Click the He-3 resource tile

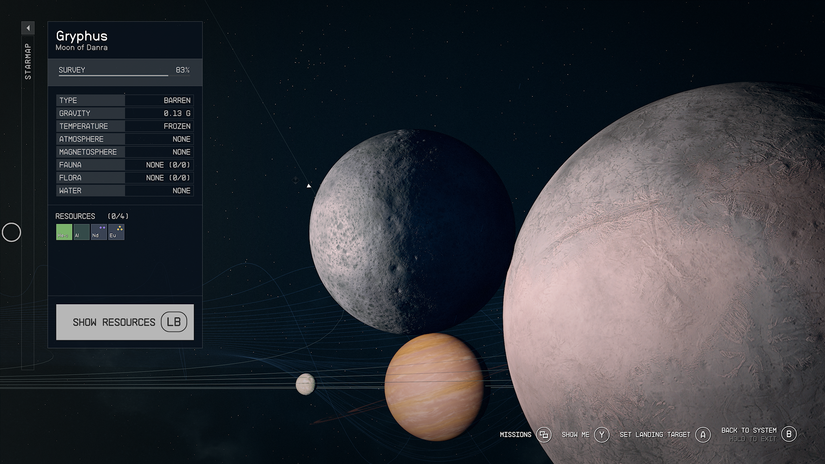pyautogui.click(x=64, y=232)
